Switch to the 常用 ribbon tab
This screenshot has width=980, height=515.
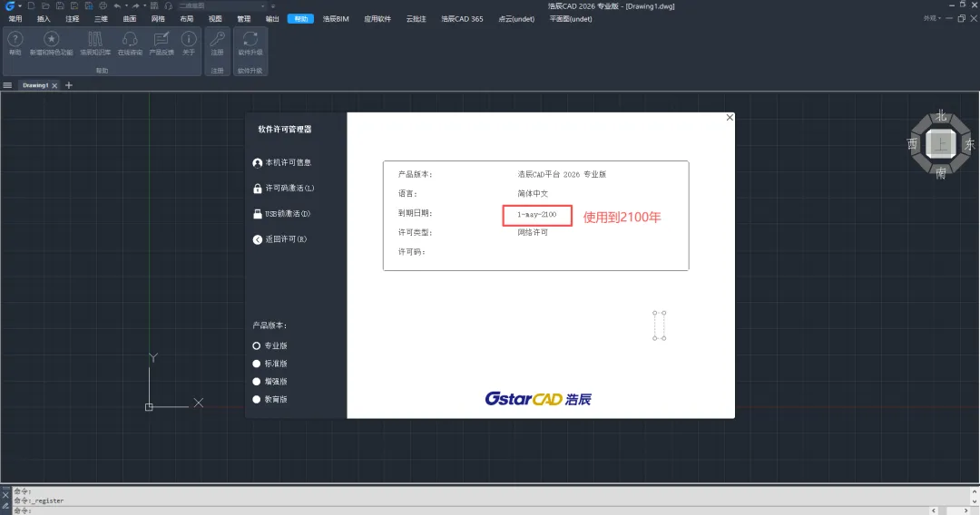pos(15,19)
